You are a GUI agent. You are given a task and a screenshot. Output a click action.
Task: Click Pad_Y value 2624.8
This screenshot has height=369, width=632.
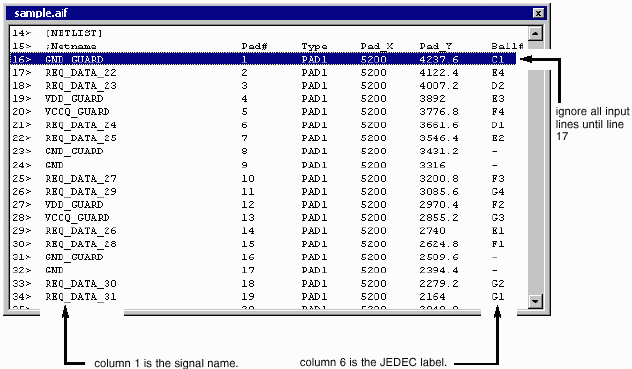pyautogui.click(x=439, y=244)
